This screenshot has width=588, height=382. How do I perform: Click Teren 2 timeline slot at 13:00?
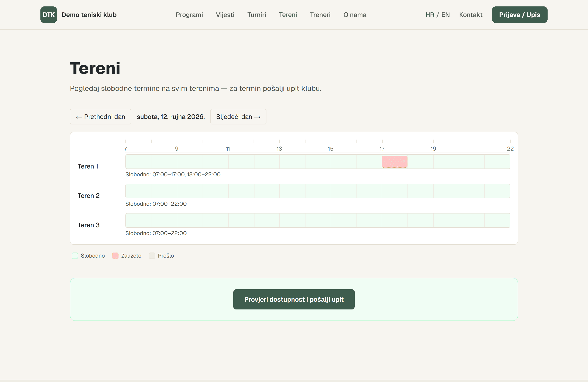coord(292,191)
